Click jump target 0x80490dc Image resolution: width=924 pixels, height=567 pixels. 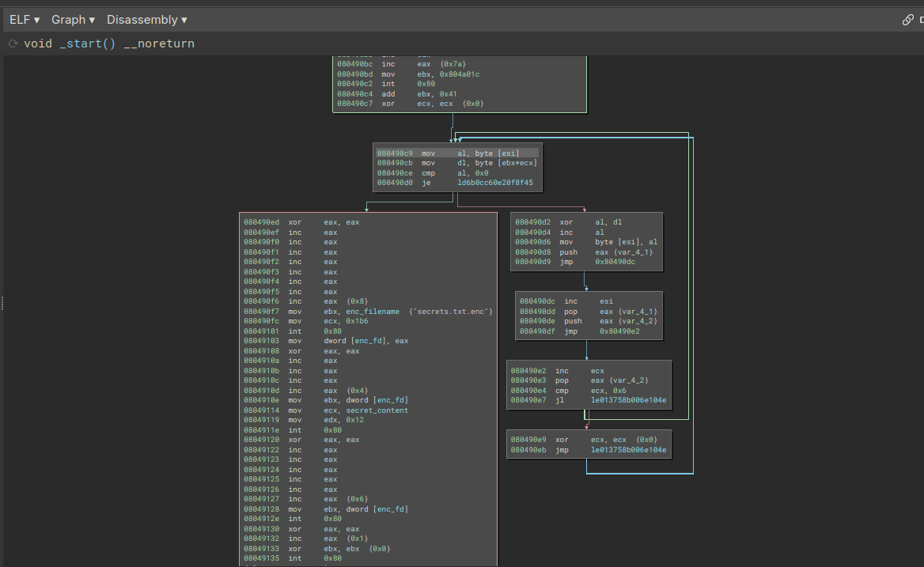[x=615, y=262]
